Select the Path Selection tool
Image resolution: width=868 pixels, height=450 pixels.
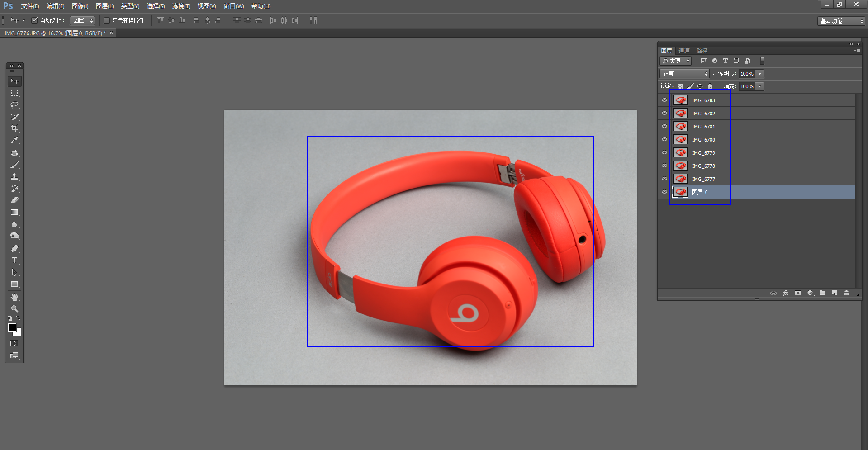(x=14, y=272)
